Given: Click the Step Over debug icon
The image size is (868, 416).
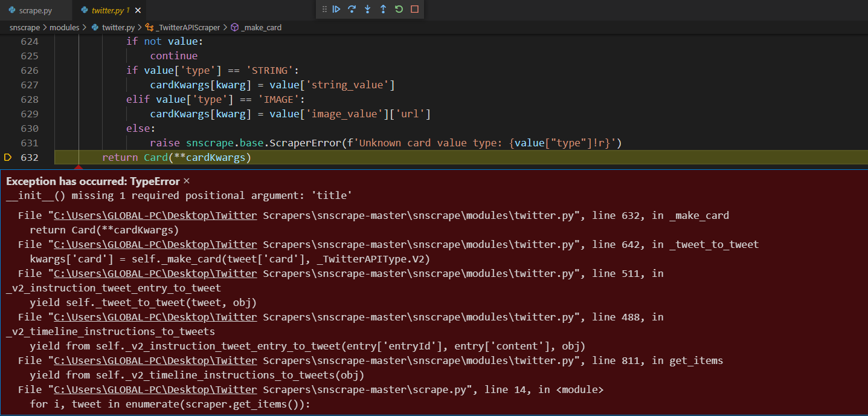Looking at the screenshot, I should pos(352,9).
